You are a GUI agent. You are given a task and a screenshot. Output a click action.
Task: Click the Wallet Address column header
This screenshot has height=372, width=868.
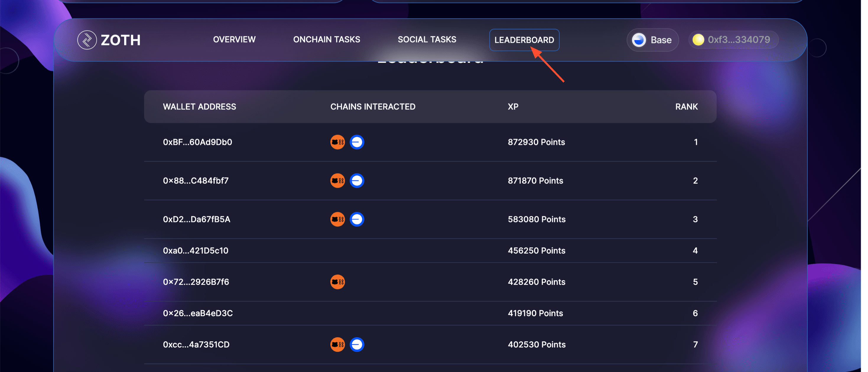pos(199,107)
